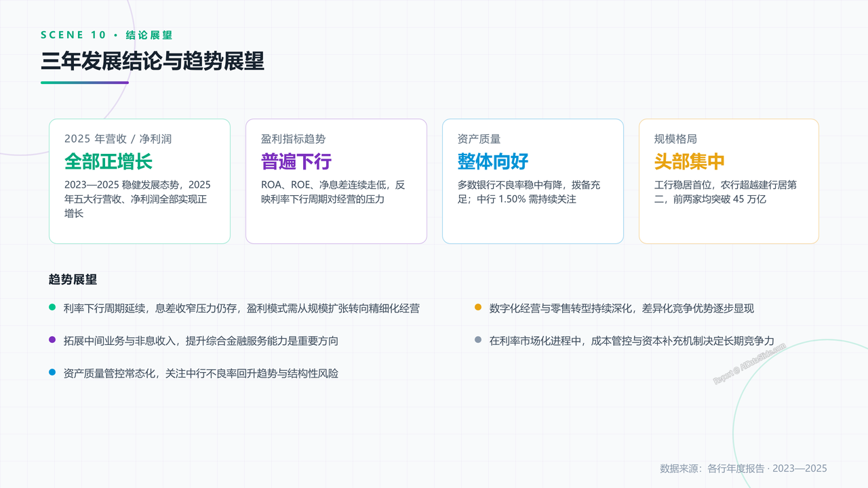Click the bullet text 在利率市场化进程中，成本管控

[x=632, y=341]
